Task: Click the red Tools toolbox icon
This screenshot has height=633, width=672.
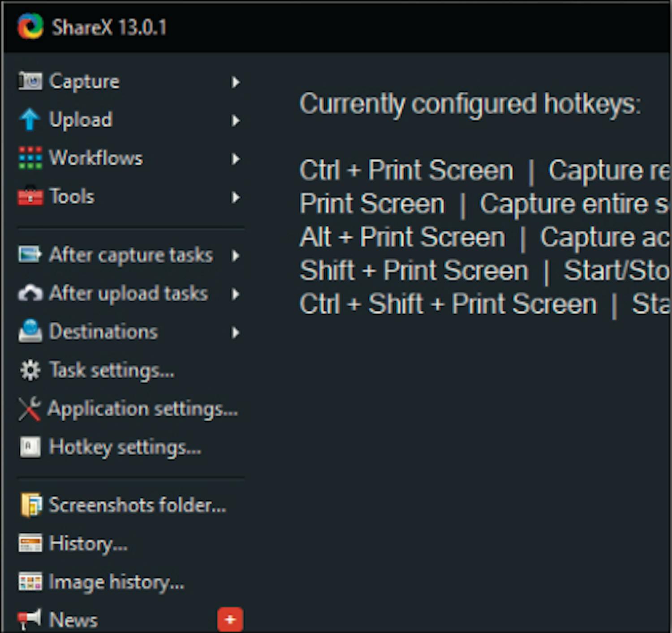Action: (30, 197)
